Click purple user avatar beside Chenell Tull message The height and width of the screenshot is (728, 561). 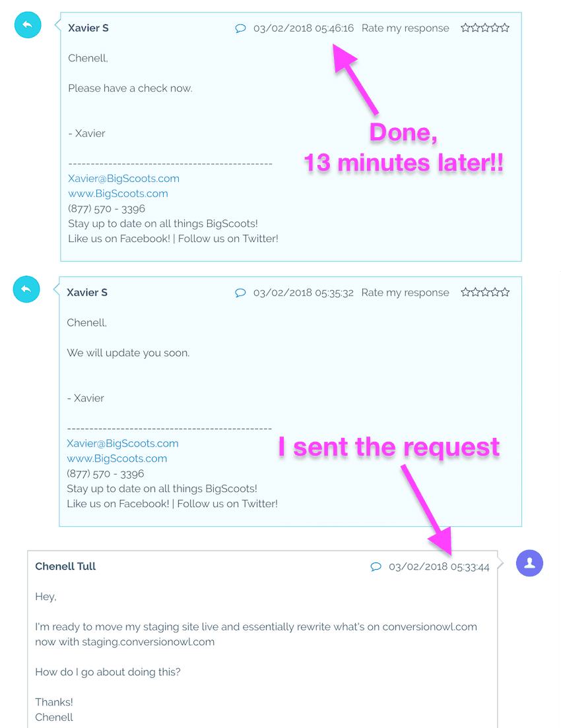tap(529, 563)
